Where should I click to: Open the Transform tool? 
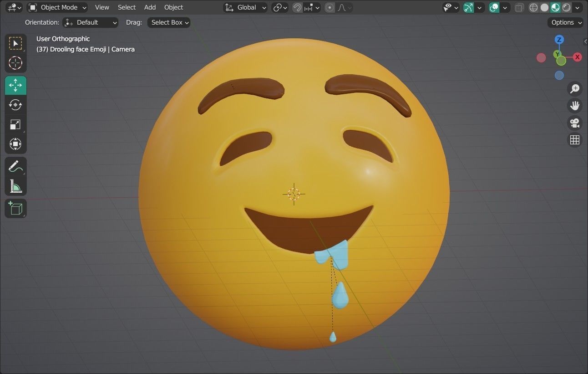15,144
